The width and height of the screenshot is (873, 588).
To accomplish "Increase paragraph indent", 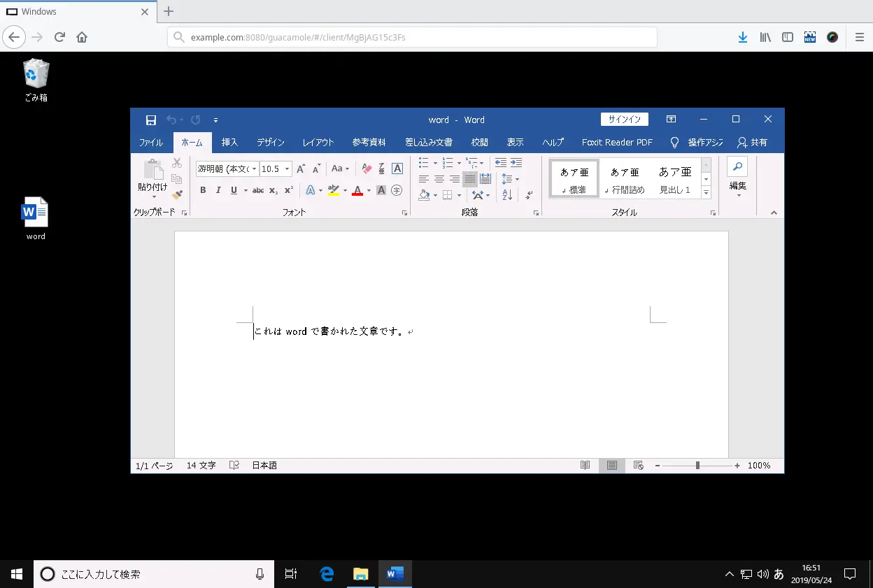I will (x=516, y=162).
